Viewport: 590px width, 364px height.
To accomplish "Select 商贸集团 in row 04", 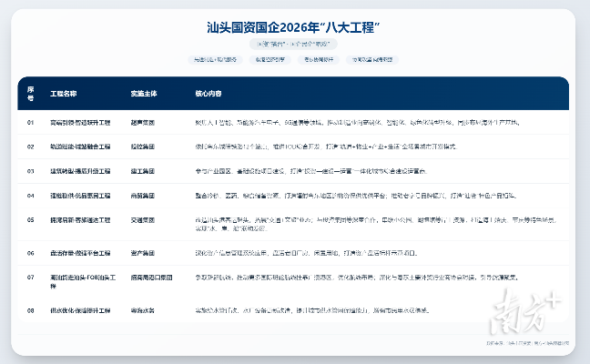I will (144, 195).
